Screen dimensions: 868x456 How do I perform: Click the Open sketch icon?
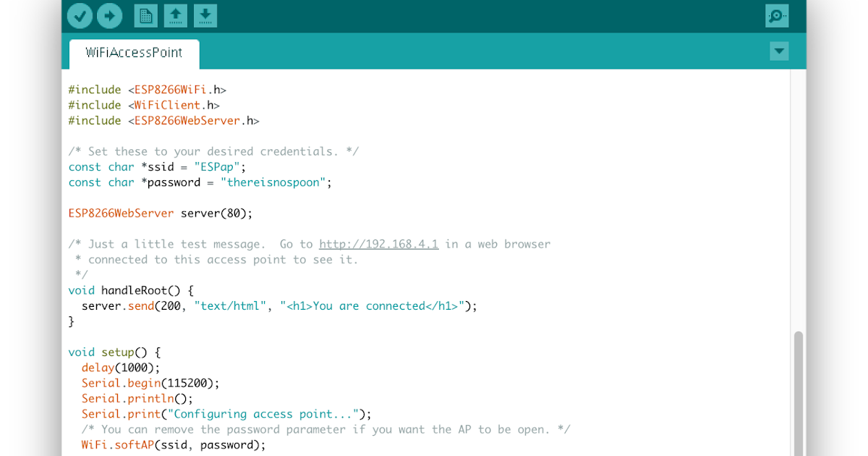[x=176, y=15]
